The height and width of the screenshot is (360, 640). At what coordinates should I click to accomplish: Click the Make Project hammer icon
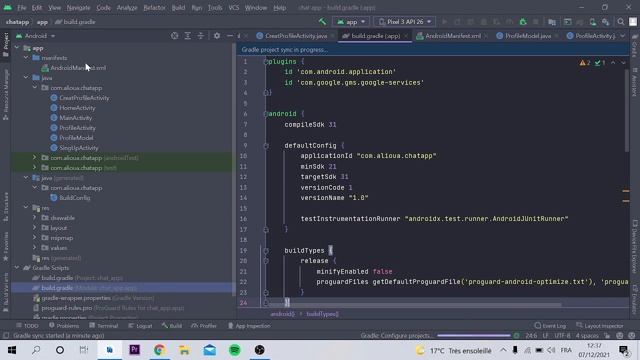coord(322,22)
